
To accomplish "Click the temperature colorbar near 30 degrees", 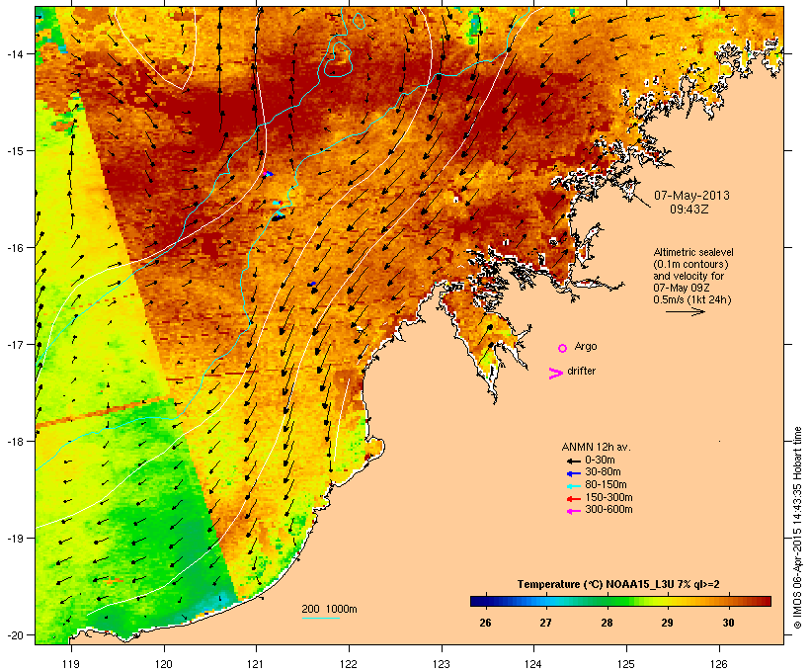I will click(728, 601).
